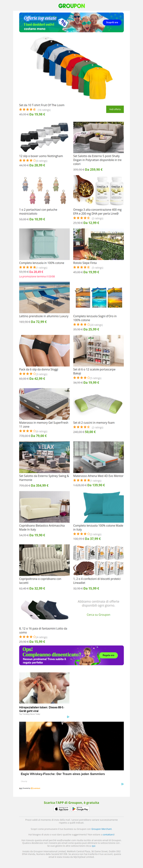Click the Lettino prendisole beach chair image
Screen dimensions: 143x868
click(44, 297)
